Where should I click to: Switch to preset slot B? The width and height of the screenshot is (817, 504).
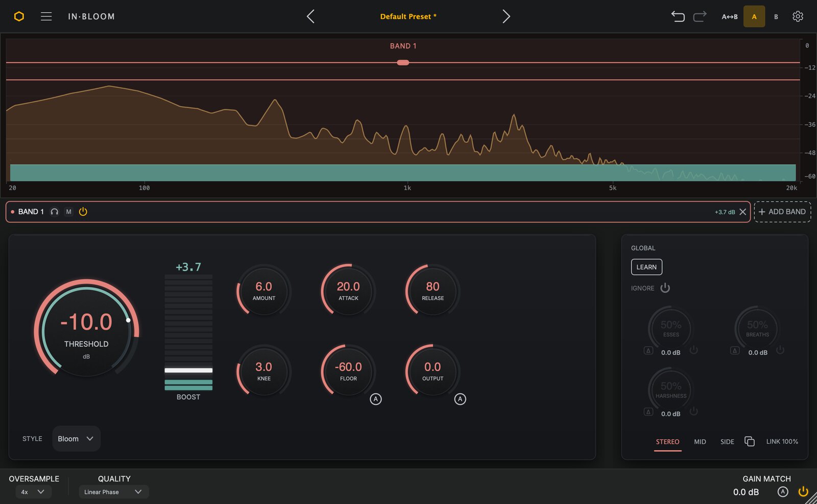(776, 17)
